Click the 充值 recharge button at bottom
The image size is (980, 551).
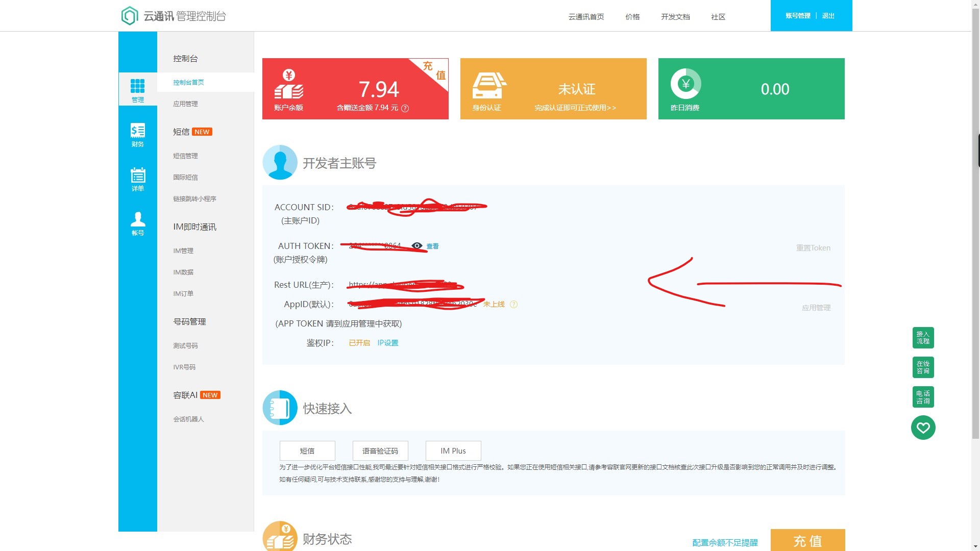[807, 541]
